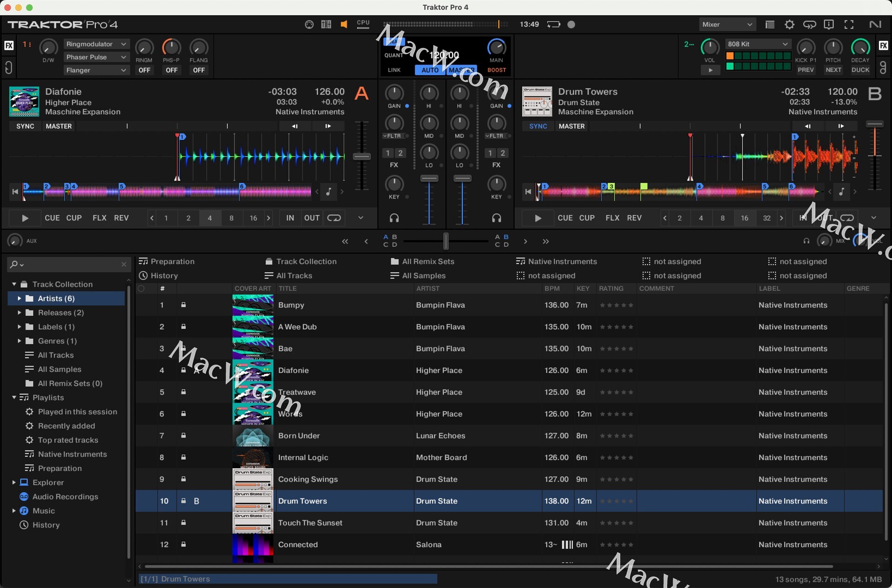Toggle fullscreen mode icon in header

[849, 25]
